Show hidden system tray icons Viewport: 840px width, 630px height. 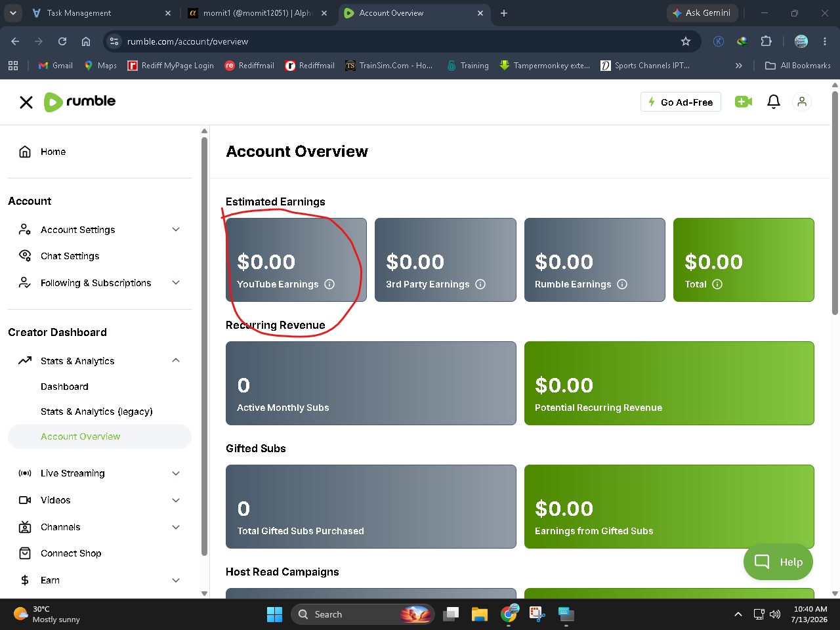click(738, 614)
